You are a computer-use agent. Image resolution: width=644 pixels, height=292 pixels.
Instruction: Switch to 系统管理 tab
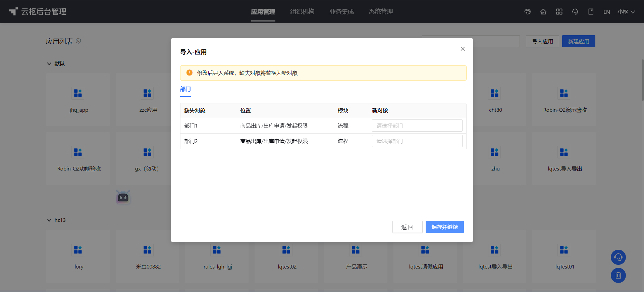pyautogui.click(x=381, y=12)
